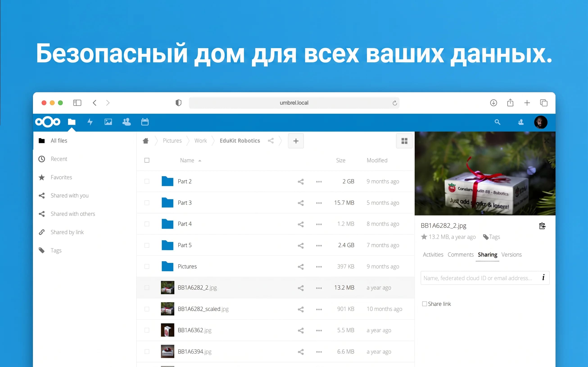The width and height of the screenshot is (588, 367).
Task: Click the new file plus button
Action: [296, 141]
